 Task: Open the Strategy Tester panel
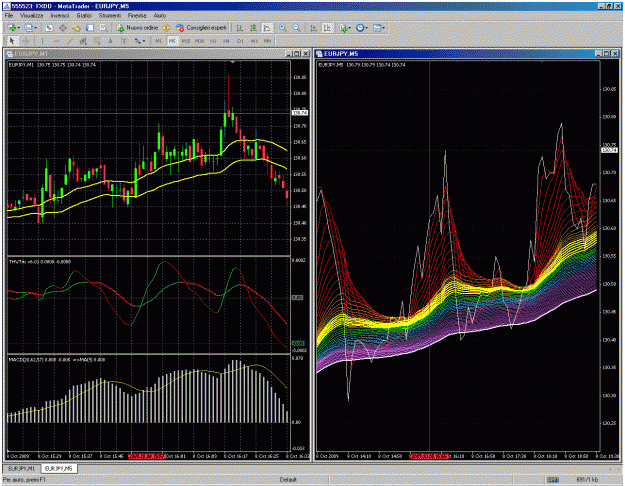(104, 28)
